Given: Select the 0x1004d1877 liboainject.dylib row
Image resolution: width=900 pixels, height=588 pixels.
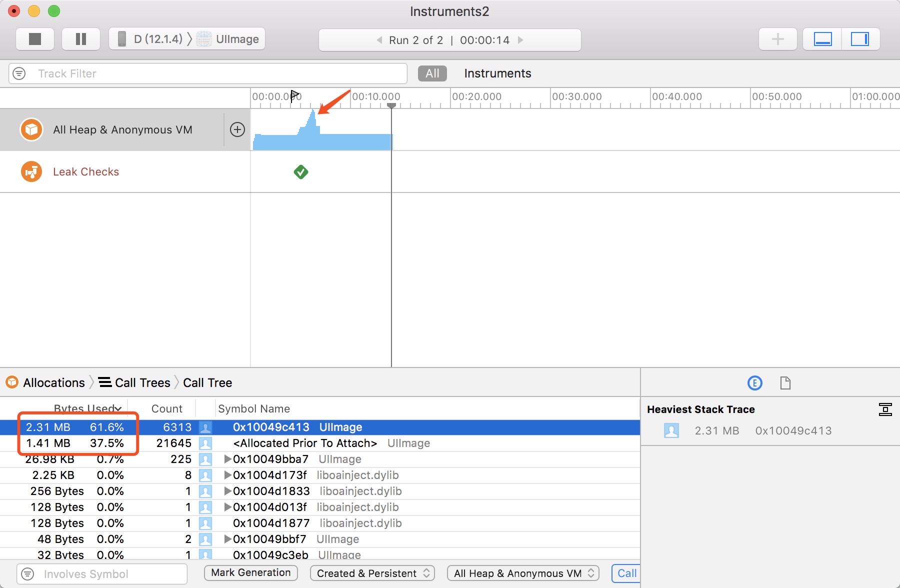Looking at the screenshot, I should (x=320, y=523).
